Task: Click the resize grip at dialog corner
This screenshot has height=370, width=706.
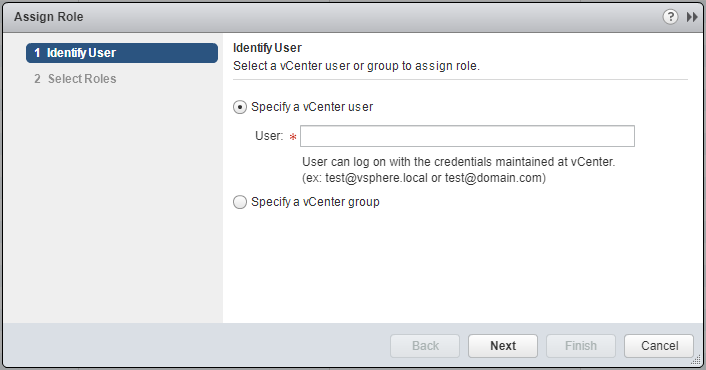Action: pos(697,361)
